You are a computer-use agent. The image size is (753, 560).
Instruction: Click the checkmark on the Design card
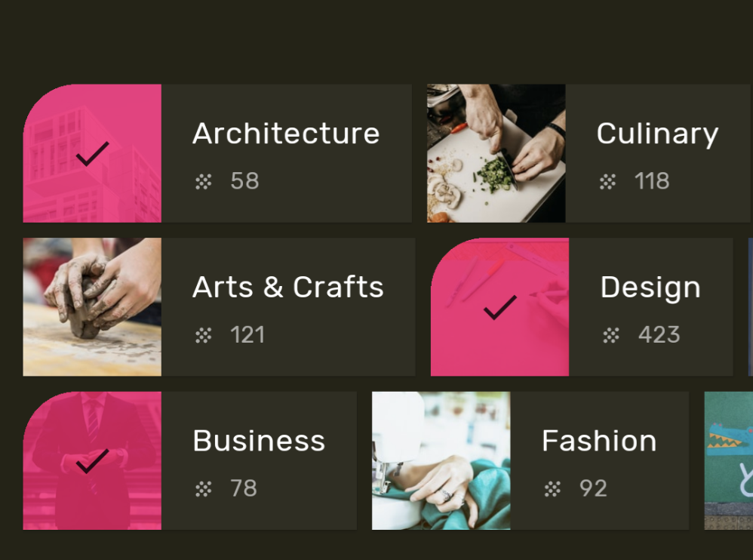tap(496, 308)
